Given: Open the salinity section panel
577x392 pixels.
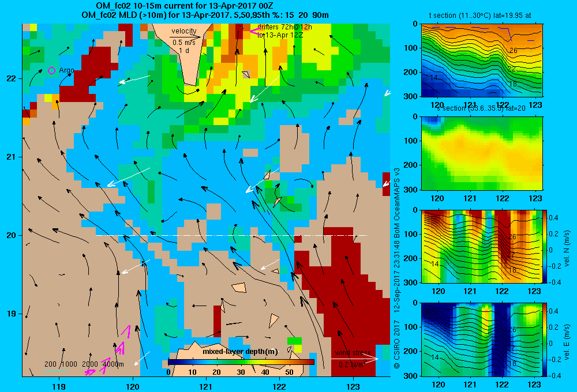Looking at the screenshot, I should 482,153.
